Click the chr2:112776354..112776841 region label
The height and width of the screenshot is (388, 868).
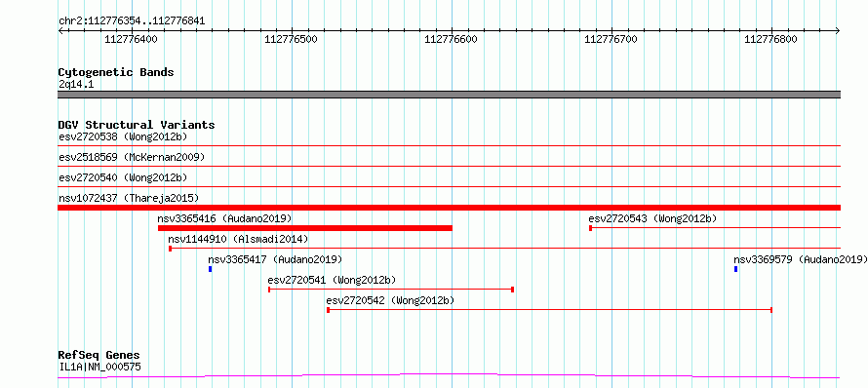coord(132,21)
